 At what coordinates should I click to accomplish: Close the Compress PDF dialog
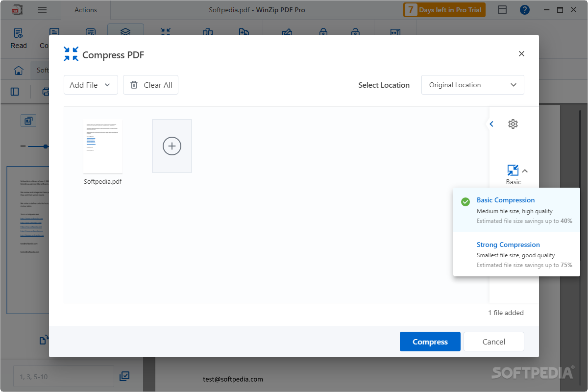coord(521,54)
